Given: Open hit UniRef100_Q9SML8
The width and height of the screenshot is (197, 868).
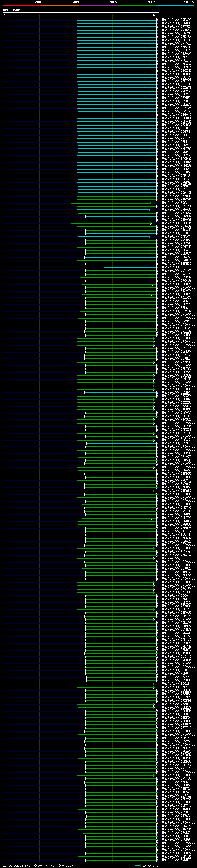Looking at the screenshot, I should [x=176, y=101].
